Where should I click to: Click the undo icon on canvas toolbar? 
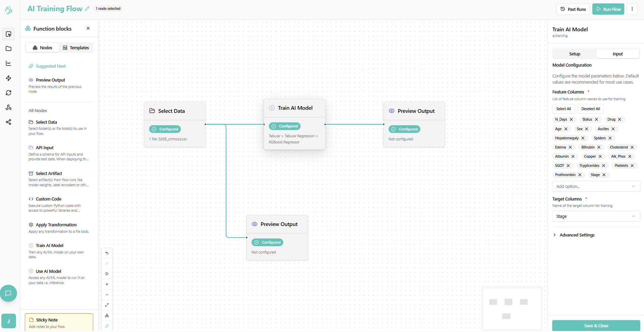[107, 253]
